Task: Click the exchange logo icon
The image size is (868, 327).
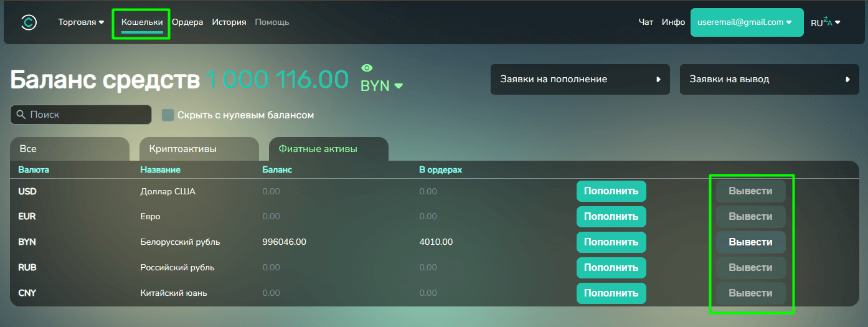Action: point(29,22)
